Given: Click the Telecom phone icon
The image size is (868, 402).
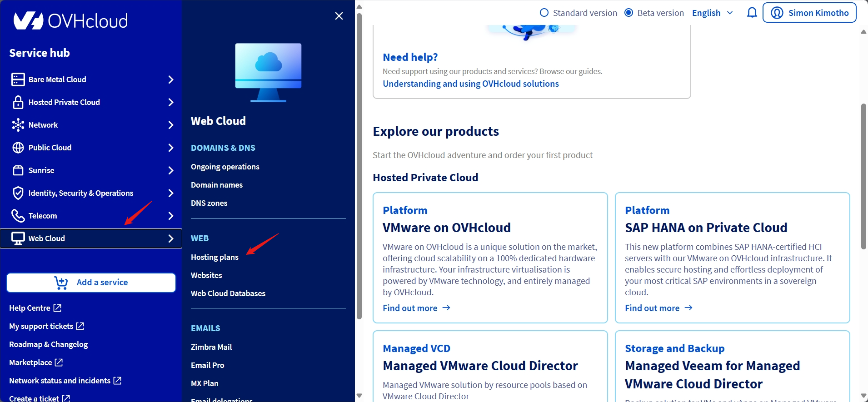Looking at the screenshot, I should coord(18,216).
